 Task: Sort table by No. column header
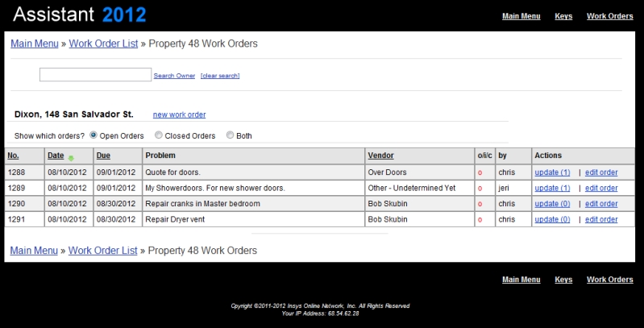tap(14, 156)
